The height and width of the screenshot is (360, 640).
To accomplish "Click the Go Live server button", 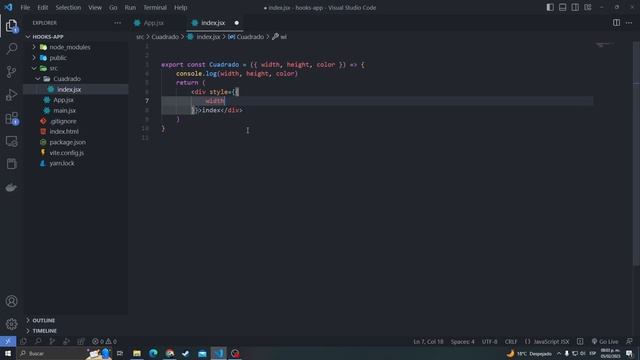I will tap(605, 341).
